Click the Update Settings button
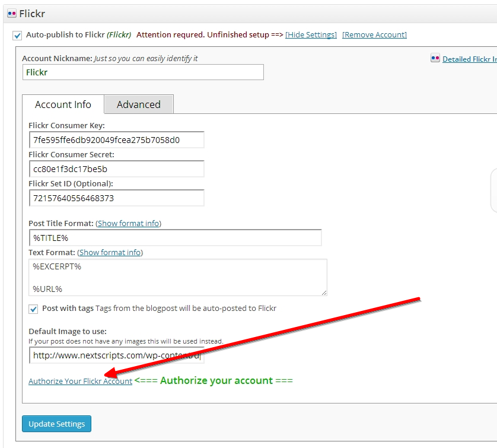Viewport: 497px width, 448px height. [56, 424]
